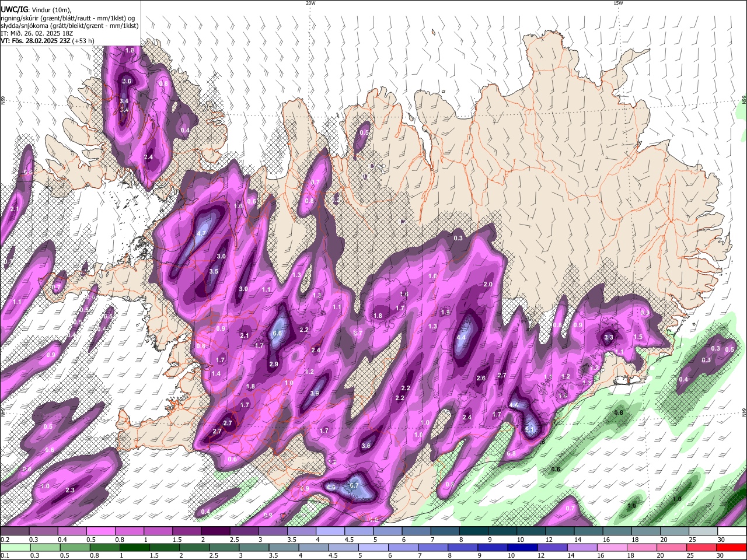Click the 'IT: Mið. 26. 02. 2025 18Z' line
Screen dimensions: 747x560
pos(37,33)
